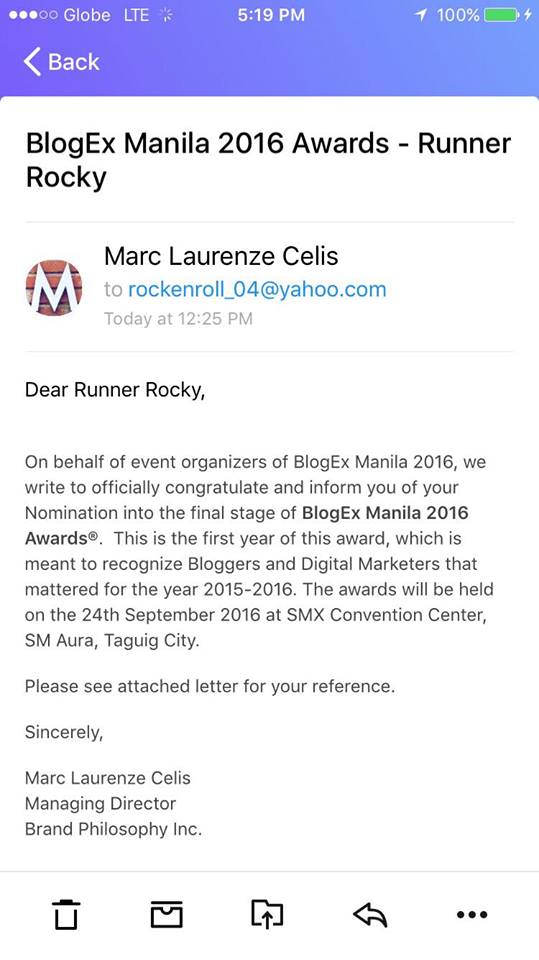Tap the back chevron arrow
Screen dimensions: 539x960
point(32,62)
